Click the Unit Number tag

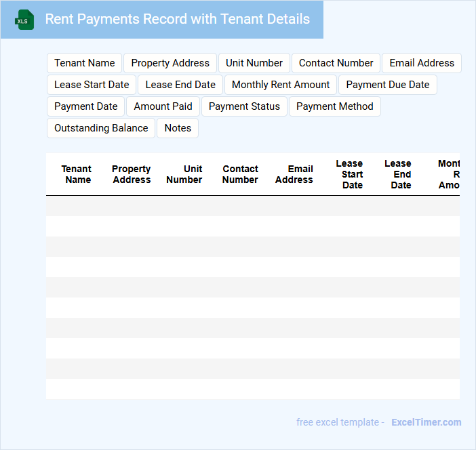point(254,63)
